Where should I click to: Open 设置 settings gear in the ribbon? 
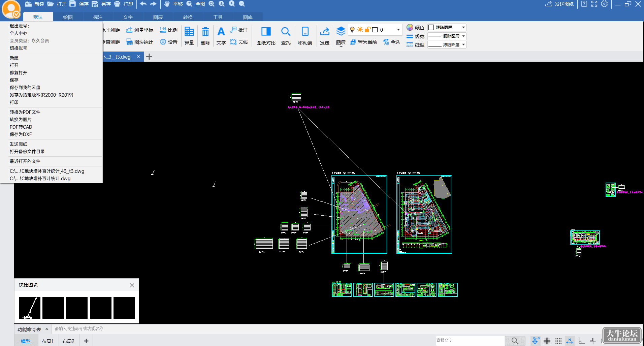168,42
